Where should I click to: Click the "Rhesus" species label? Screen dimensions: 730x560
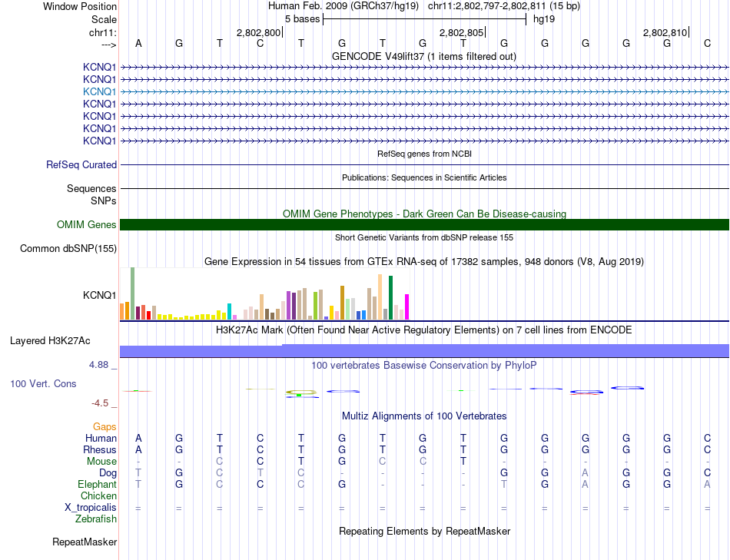100,449
